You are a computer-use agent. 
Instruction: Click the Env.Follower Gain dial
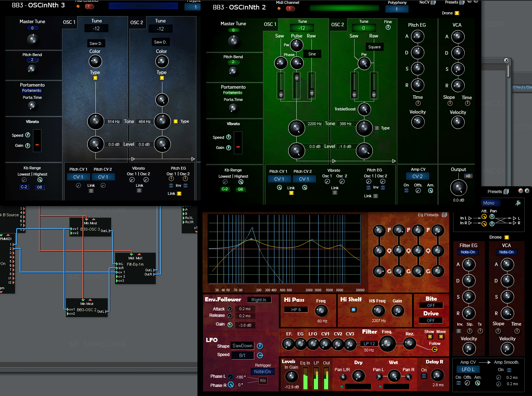click(230, 325)
